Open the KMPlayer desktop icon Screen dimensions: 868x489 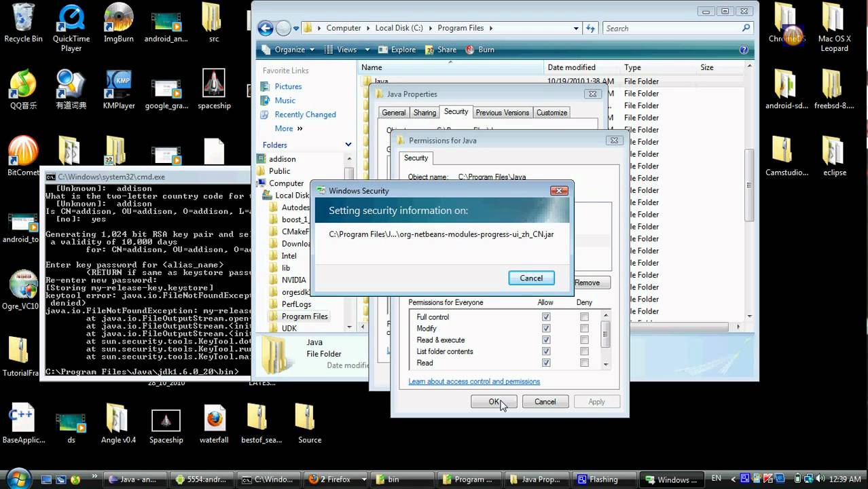[x=119, y=89]
